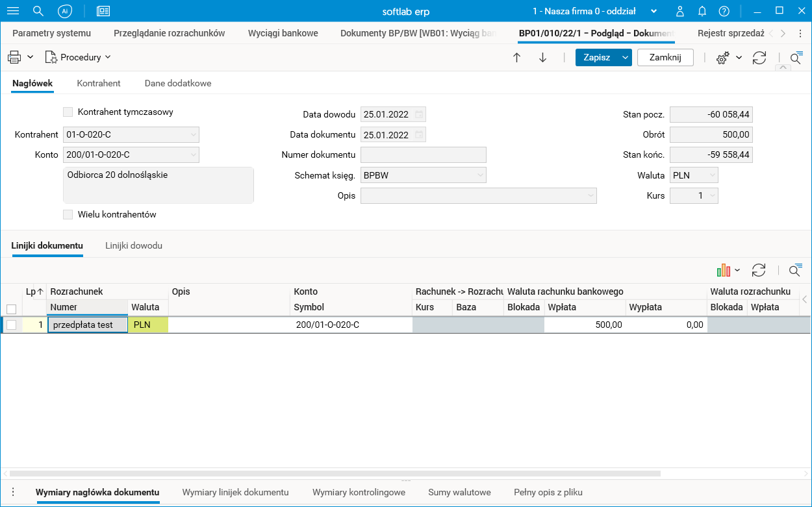Click the Numer dokumentu field
The width and height of the screenshot is (812, 507).
pos(424,155)
